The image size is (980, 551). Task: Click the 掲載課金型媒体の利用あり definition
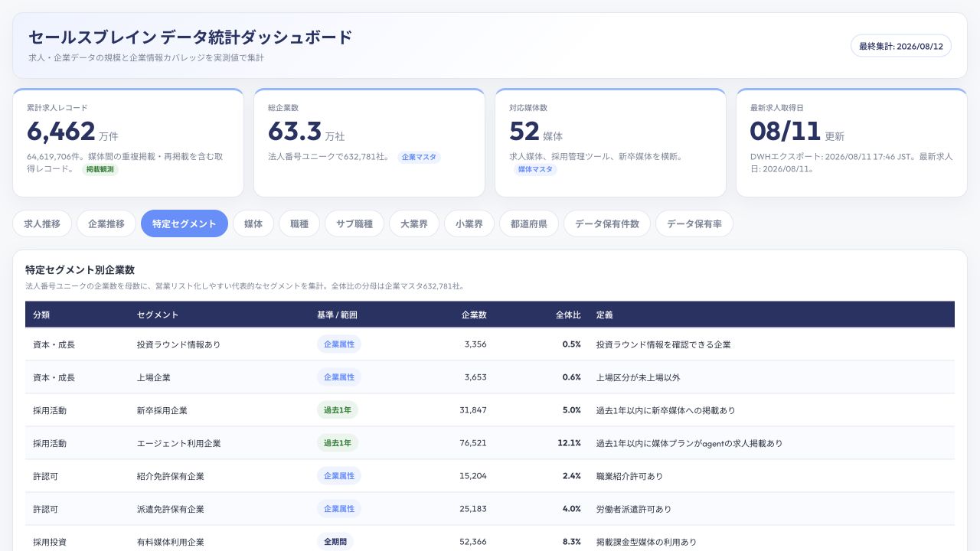tap(647, 542)
